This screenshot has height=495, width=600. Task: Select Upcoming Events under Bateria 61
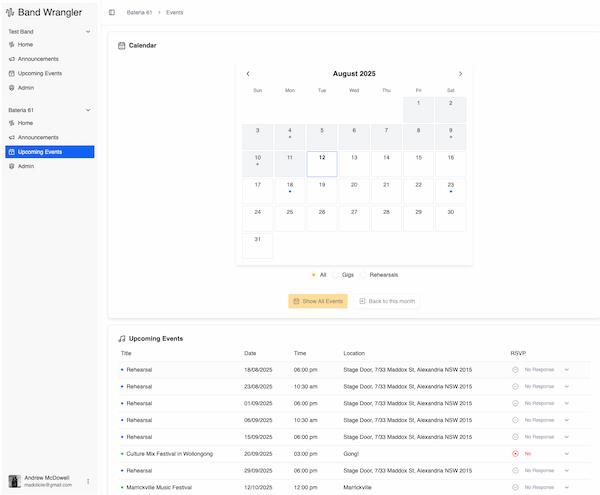[39, 152]
